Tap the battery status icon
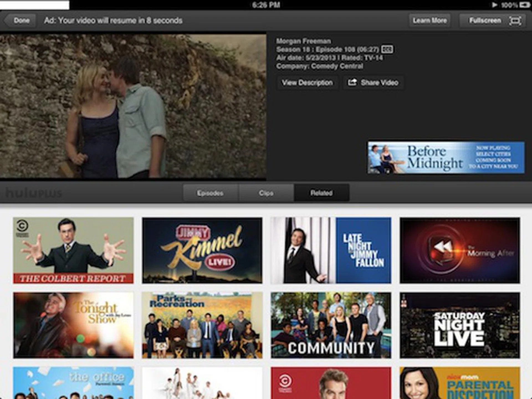 pos(525,5)
